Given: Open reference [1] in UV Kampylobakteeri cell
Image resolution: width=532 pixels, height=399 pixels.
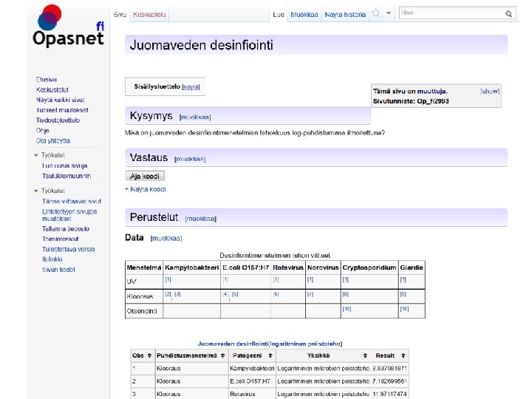Looking at the screenshot, I should (168, 279).
